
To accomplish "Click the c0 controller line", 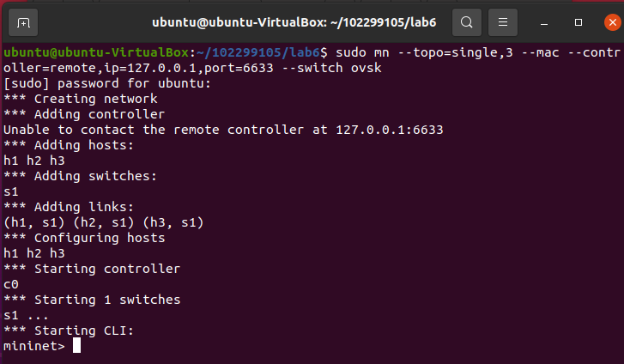I will pyautogui.click(x=11, y=284).
